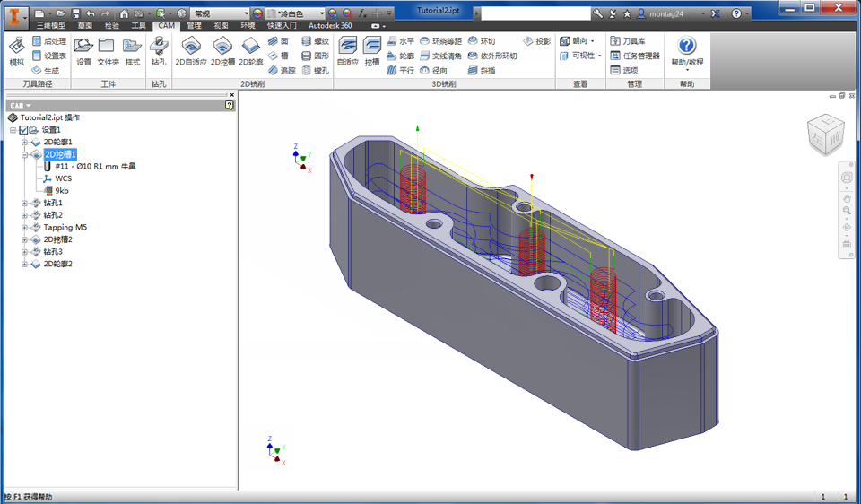Select 交线清角 (Pencil) 3D strategy
Viewport: 861px width, 504px height.
pos(441,56)
